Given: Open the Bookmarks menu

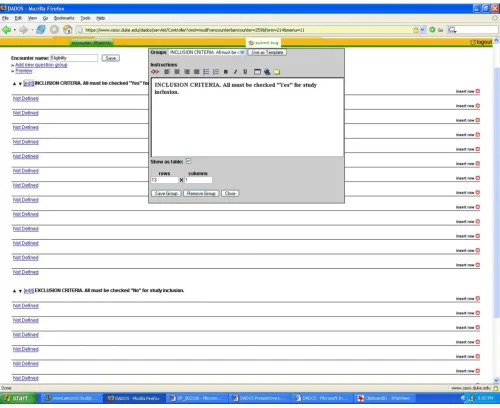Looking at the screenshot, I should [x=64, y=18].
